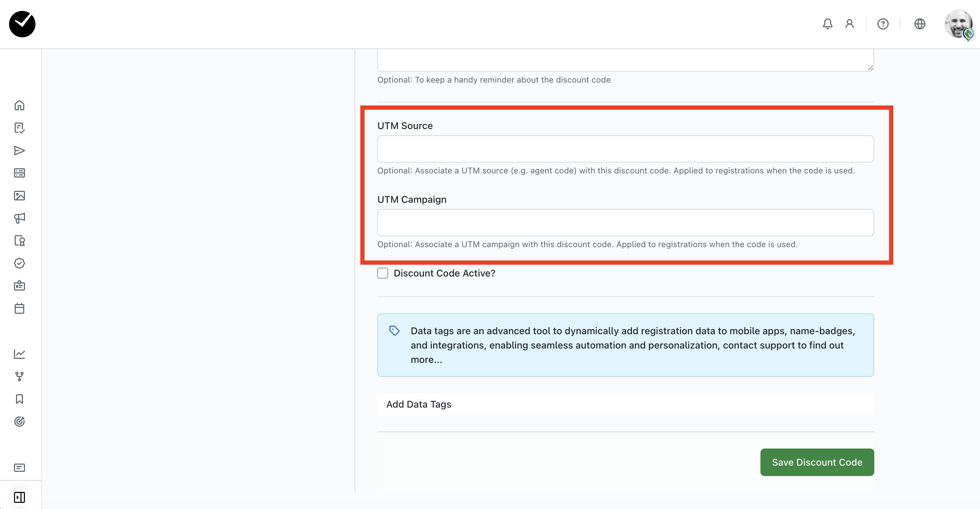Click the target goal sidebar icon

19,422
